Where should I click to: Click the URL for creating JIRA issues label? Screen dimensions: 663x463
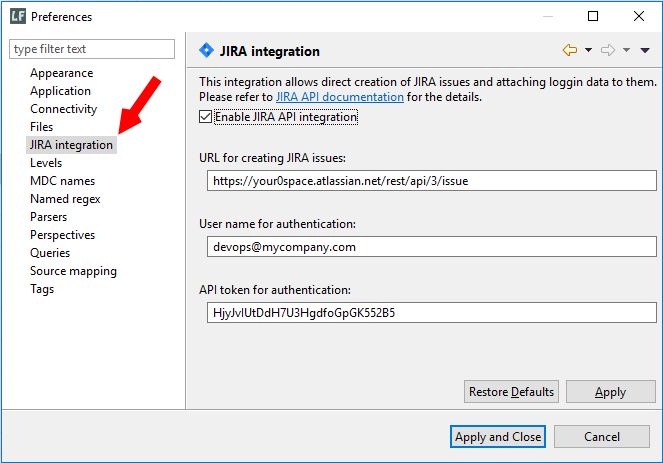point(272,158)
